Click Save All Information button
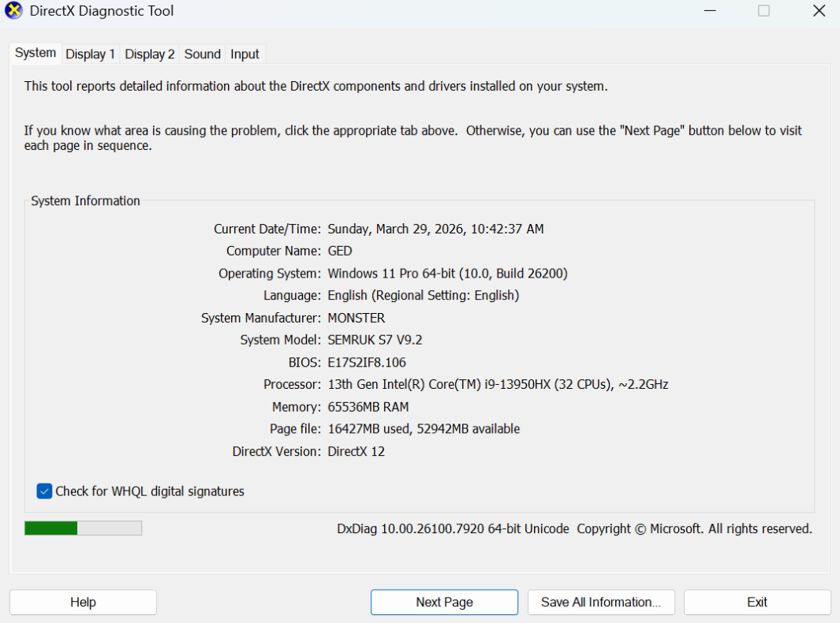840x623 pixels. coord(601,602)
